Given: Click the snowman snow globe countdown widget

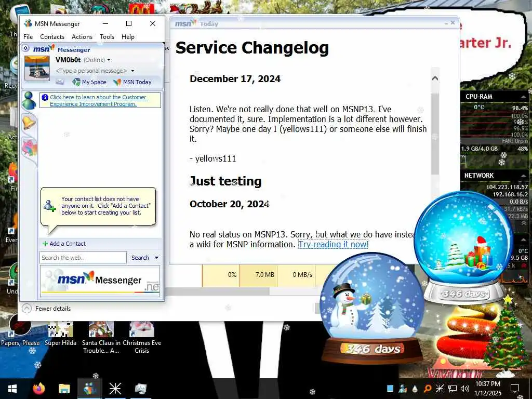Looking at the screenshot, I should [371, 308].
